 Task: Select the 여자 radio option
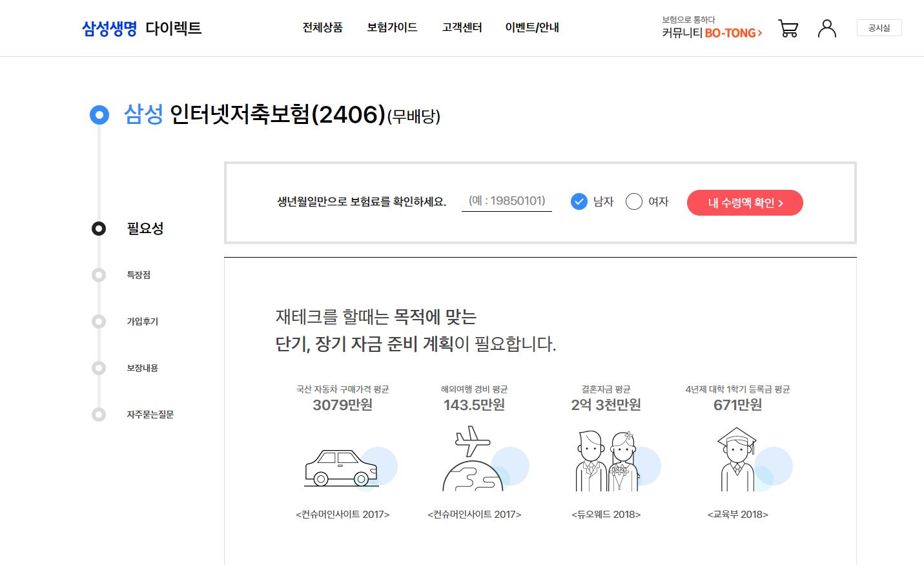pos(647,201)
